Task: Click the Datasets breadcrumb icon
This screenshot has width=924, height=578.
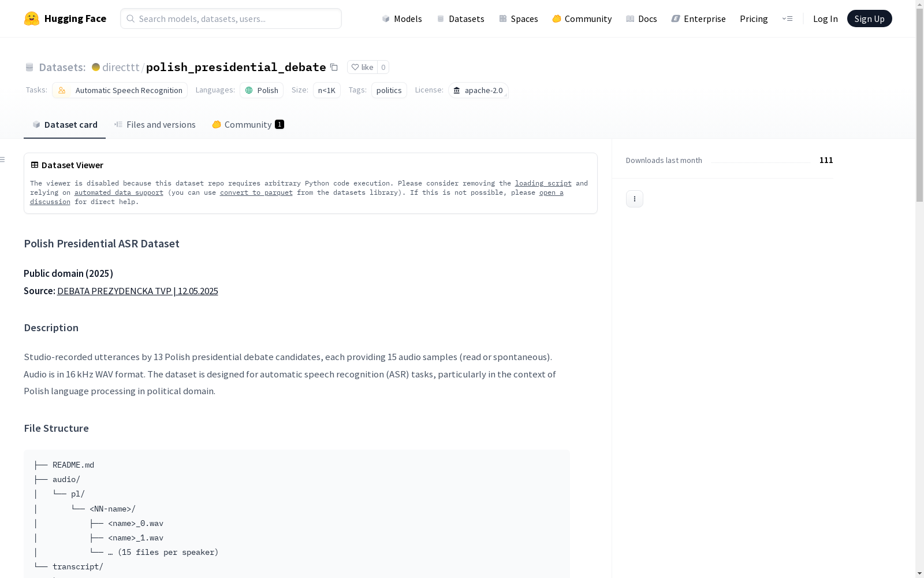Action: (29, 67)
